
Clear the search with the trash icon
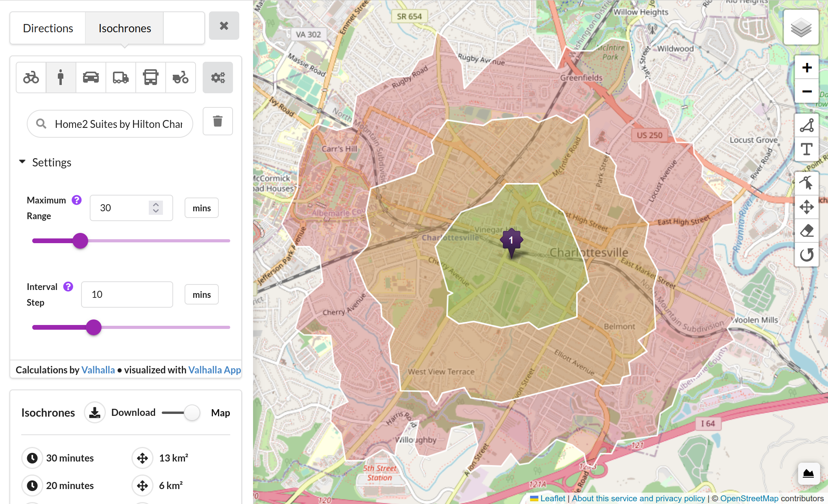pyautogui.click(x=218, y=122)
